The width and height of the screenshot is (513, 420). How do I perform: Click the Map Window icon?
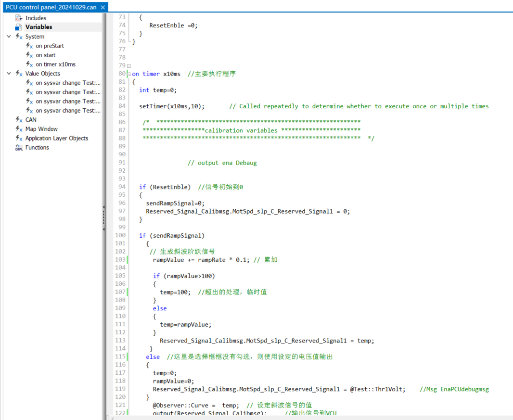pyautogui.click(x=19, y=129)
